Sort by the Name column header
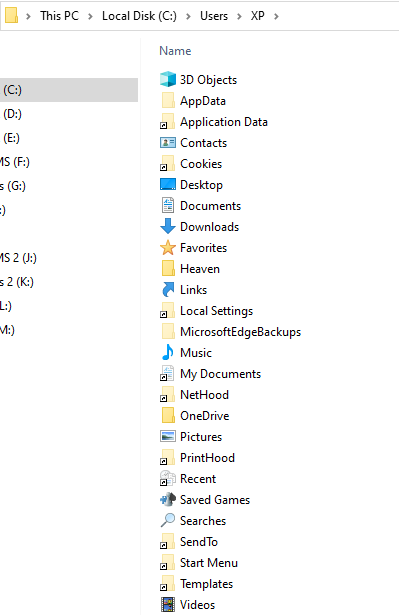This screenshot has height=615, width=399. coord(175,51)
